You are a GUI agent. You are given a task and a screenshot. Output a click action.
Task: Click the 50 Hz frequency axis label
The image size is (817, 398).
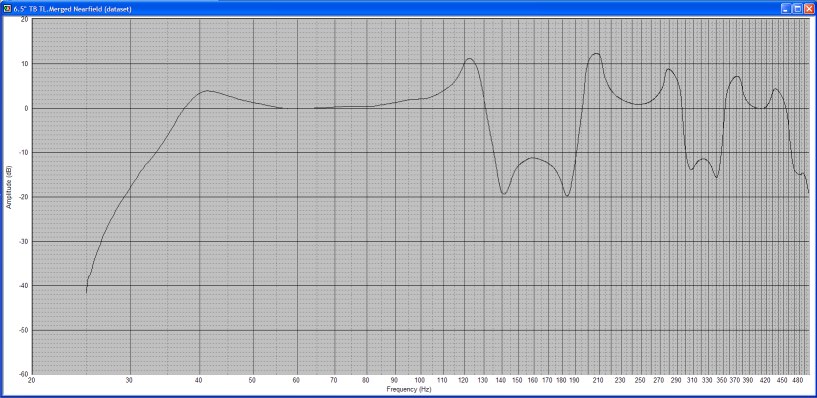(253, 380)
